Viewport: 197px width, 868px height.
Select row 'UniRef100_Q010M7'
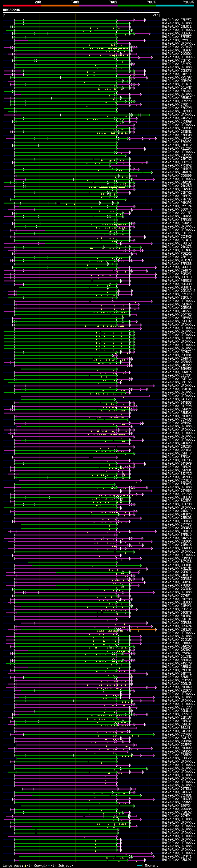point(177,88)
